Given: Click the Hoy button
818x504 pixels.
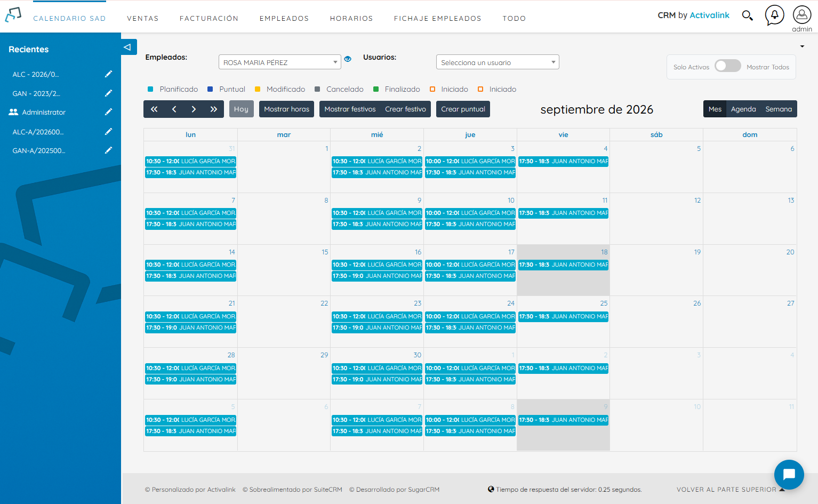Looking at the screenshot, I should [241, 109].
